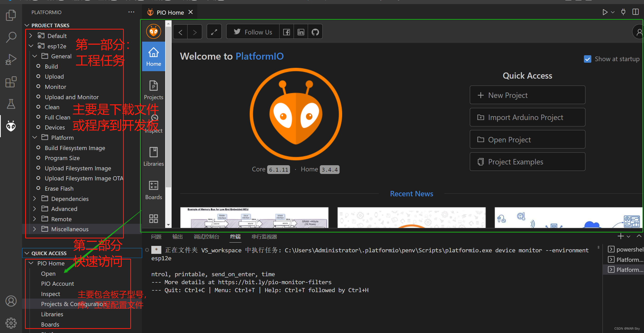Switch to the 输出 panel tab
This screenshot has width=644, height=333.
click(178, 237)
